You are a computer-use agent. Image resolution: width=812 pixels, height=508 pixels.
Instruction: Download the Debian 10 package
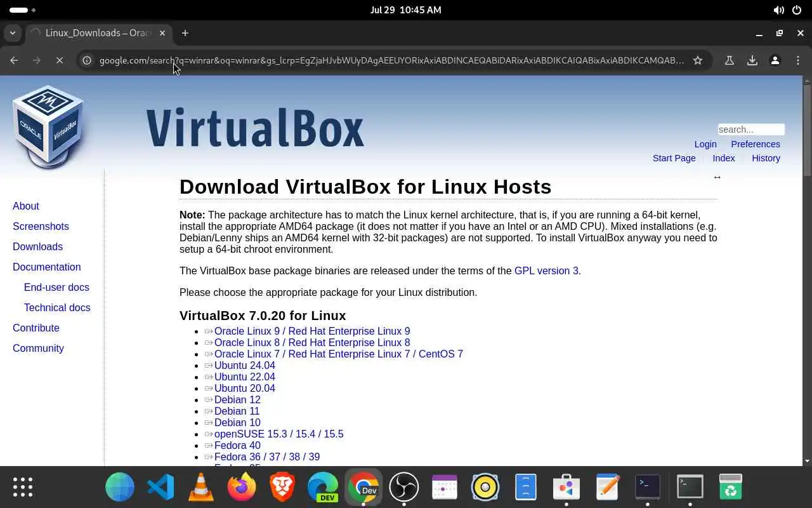click(x=237, y=422)
